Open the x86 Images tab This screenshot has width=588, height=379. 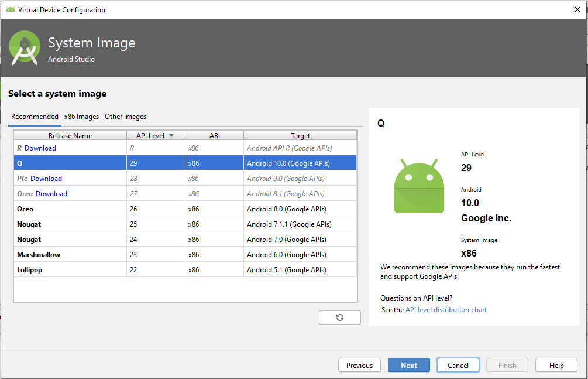(x=81, y=117)
